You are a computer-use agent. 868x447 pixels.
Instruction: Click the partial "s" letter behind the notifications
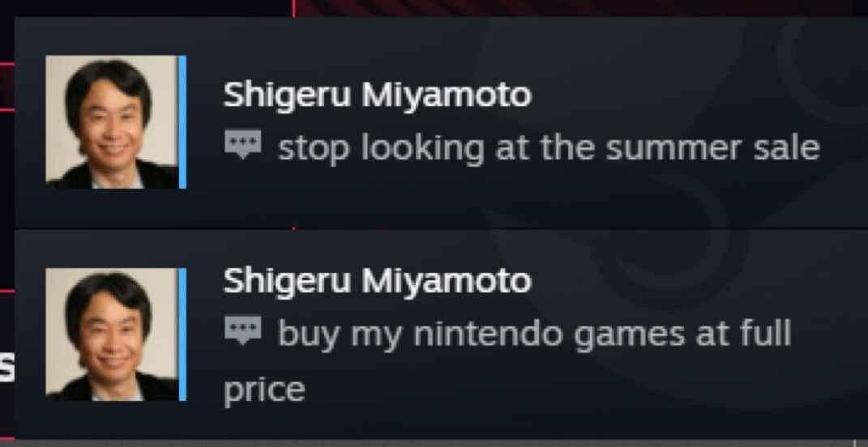pyautogui.click(x=6, y=369)
